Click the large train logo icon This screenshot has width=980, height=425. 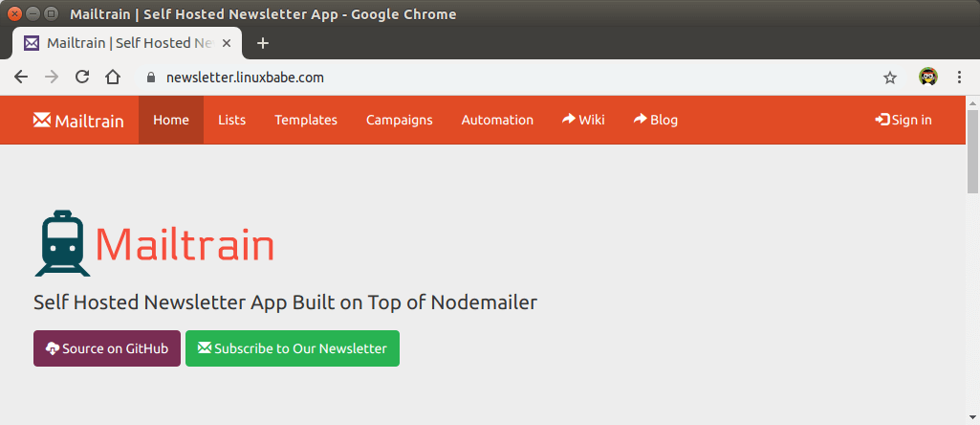pyautogui.click(x=62, y=243)
